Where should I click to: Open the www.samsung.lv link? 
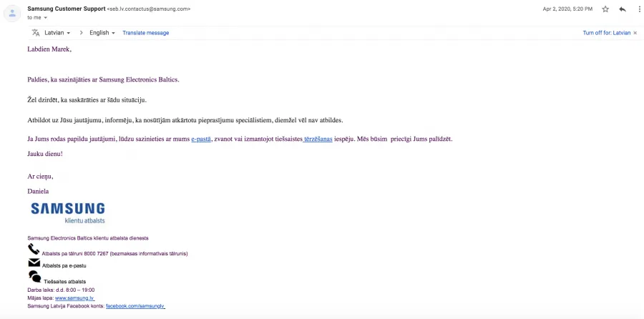tap(74, 298)
